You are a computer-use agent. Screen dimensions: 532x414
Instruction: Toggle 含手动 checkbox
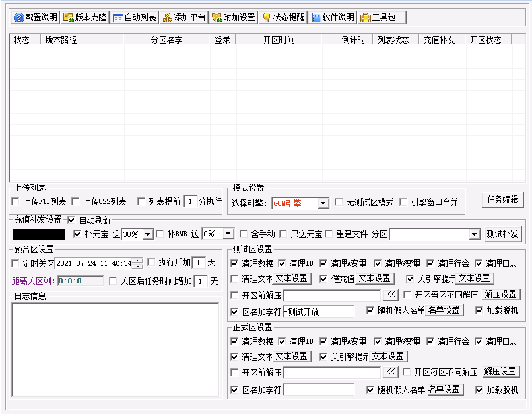pyautogui.click(x=244, y=234)
